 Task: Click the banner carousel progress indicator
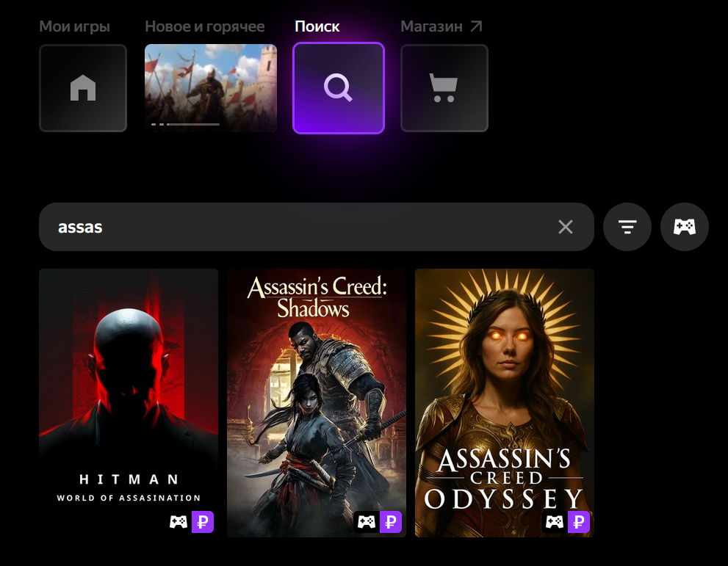185,124
